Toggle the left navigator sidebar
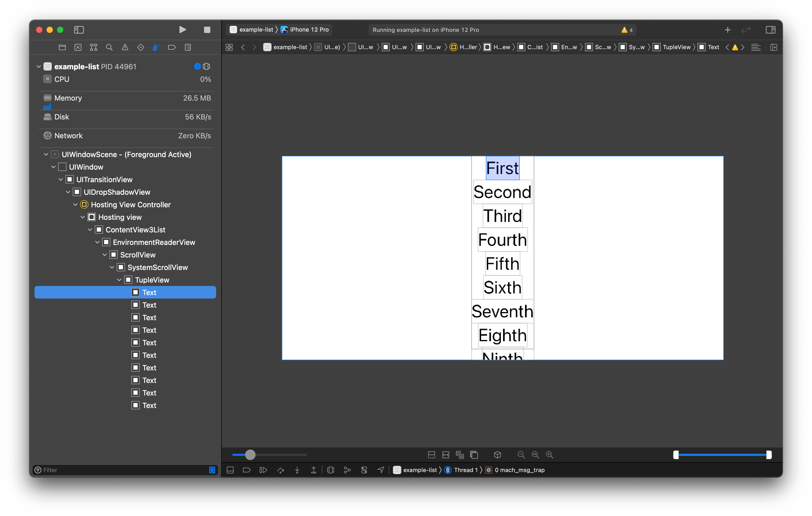The width and height of the screenshot is (812, 516). click(78, 30)
